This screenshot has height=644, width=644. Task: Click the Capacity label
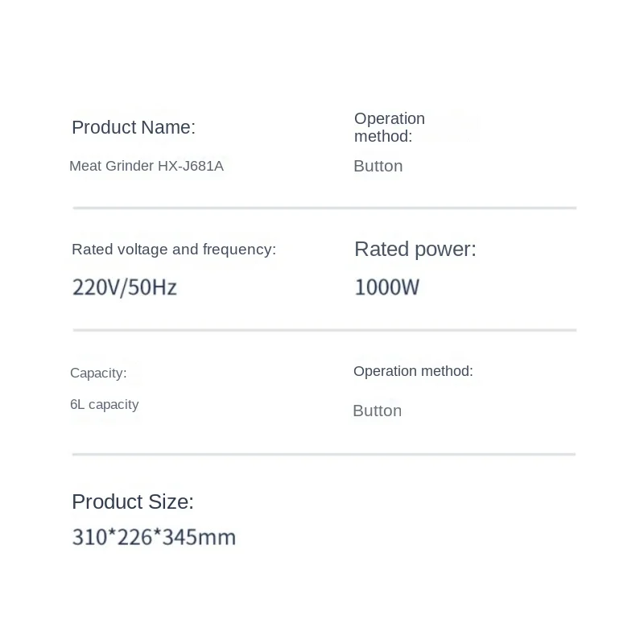98,373
